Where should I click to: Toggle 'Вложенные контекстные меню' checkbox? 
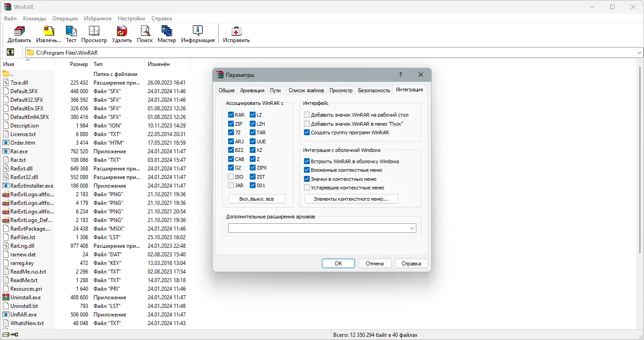(307, 170)
